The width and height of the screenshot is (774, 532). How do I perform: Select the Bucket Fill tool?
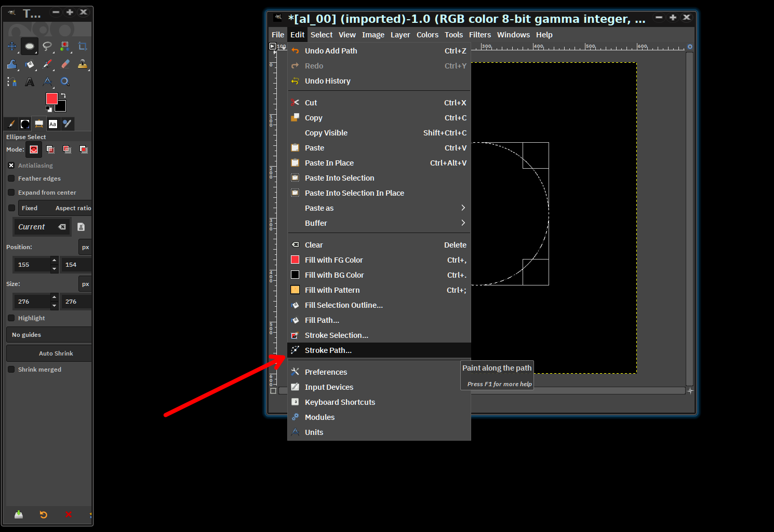click(x=30, y=64)
